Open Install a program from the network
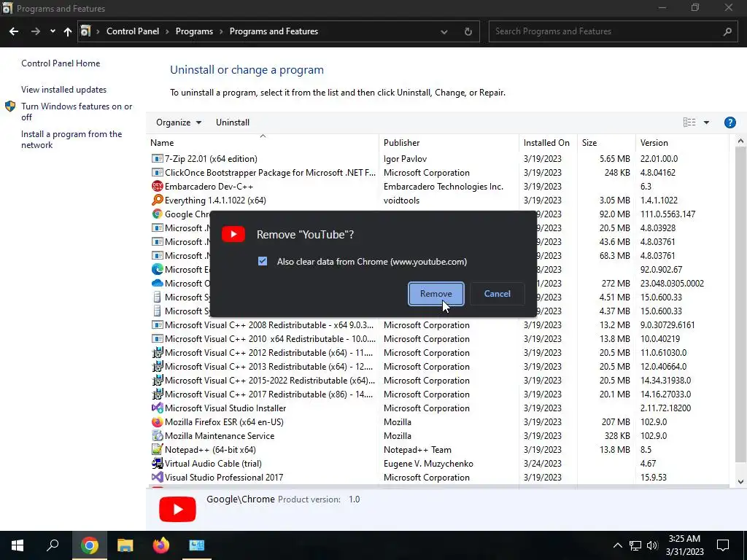 coord(71,139)
